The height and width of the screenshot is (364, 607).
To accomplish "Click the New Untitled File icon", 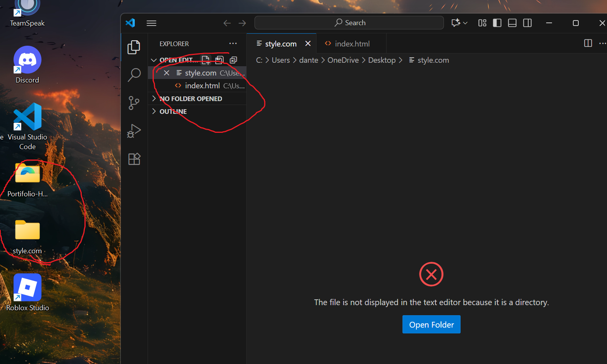I will click(x=206, y=60).
